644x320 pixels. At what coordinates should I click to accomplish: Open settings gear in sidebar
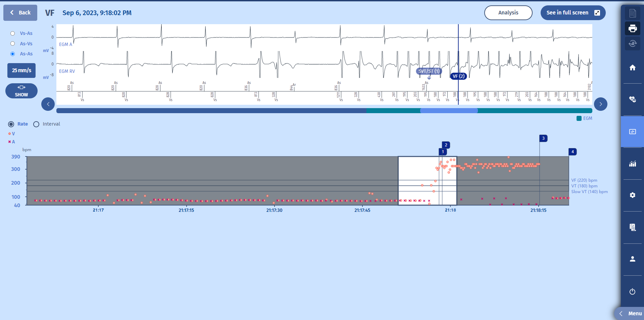tap(632, 195)
